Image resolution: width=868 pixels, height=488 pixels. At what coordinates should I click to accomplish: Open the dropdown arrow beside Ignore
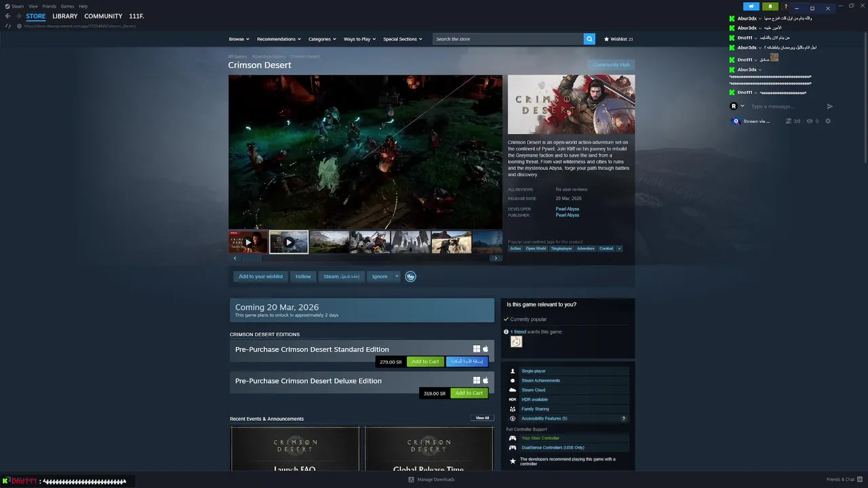[x=397, y=276]
